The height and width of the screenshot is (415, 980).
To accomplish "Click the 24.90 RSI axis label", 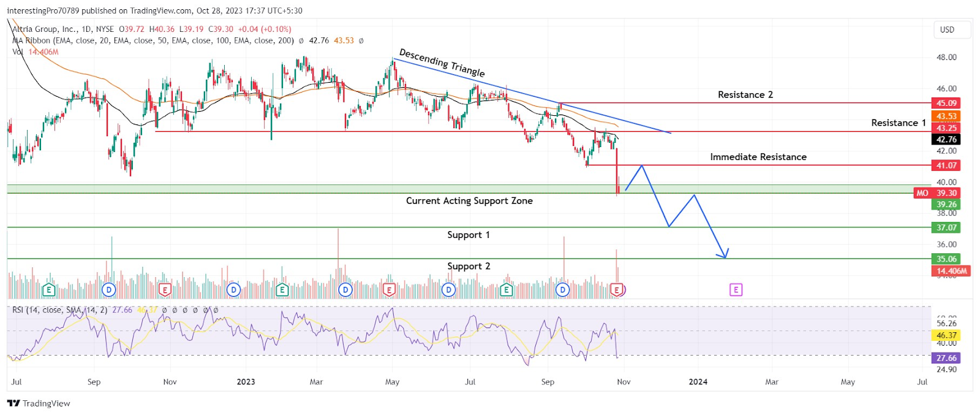I will [x=946, y=370].
